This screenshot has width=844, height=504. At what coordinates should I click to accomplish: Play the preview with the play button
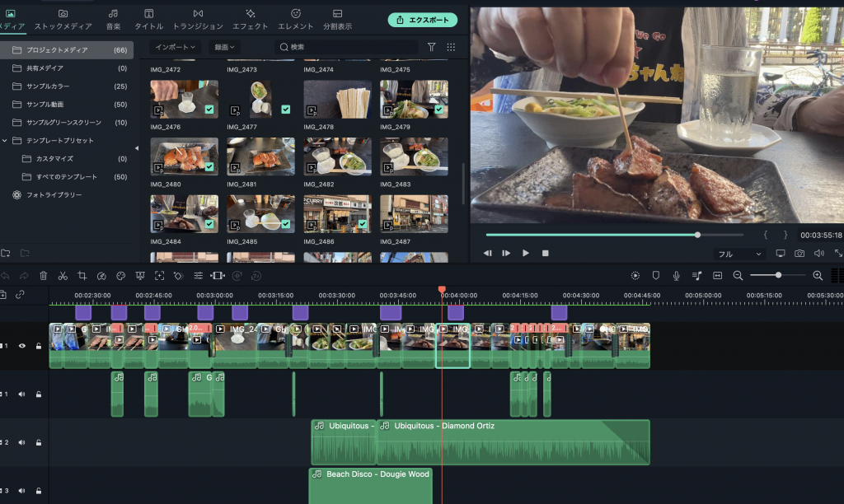click(x=525, y=254)
